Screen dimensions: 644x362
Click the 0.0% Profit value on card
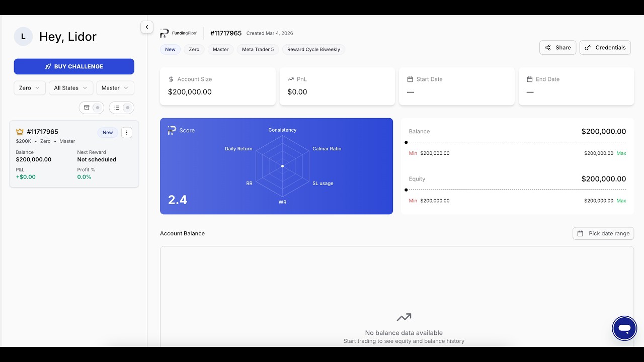coord(84,177)
